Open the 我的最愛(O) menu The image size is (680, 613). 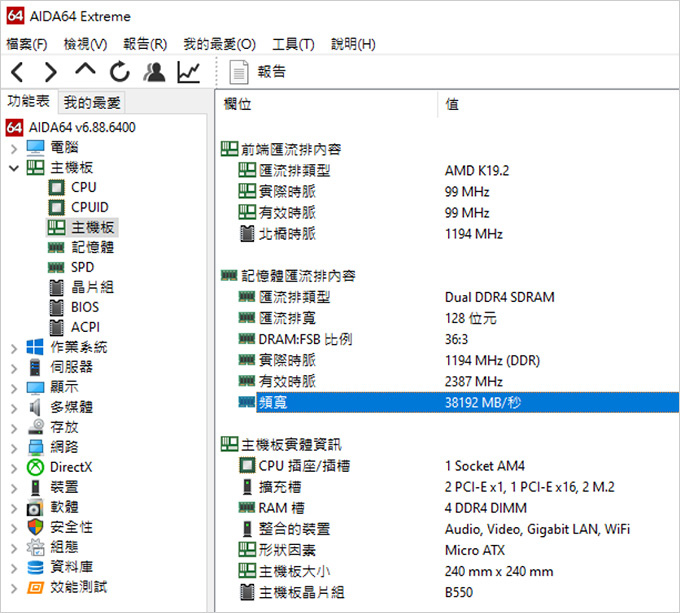point(219,44)
